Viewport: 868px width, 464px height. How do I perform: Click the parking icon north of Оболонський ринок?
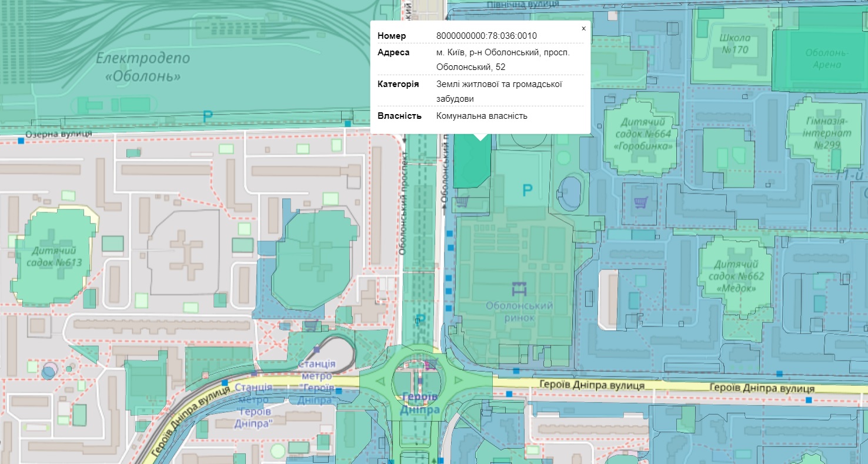[528, 190]
